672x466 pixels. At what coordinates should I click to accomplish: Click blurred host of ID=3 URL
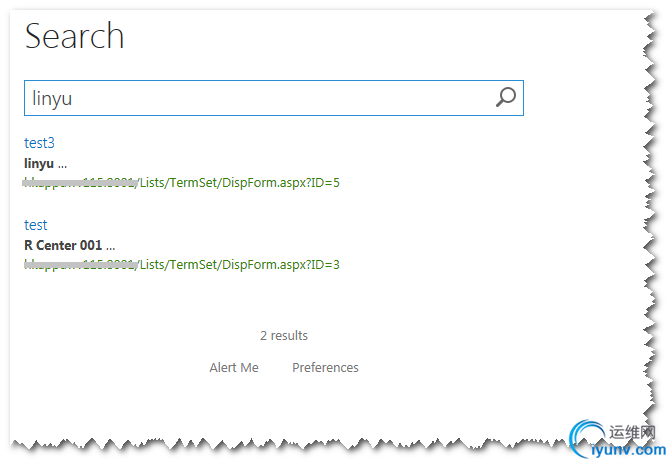point(80,265)
